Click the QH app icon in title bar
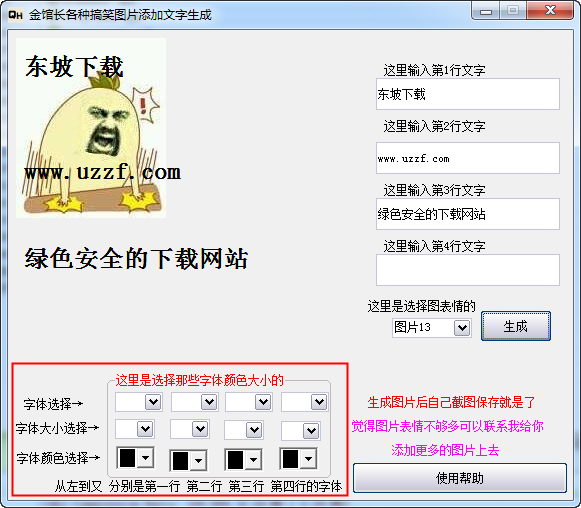 tap(15, 15)
